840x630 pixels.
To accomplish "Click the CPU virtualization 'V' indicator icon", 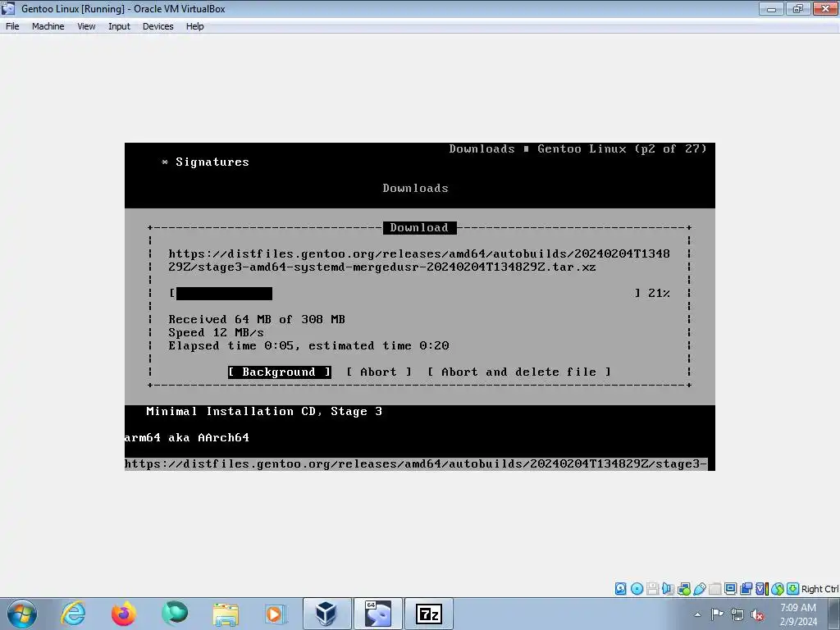I will click(x=761, y=589).
